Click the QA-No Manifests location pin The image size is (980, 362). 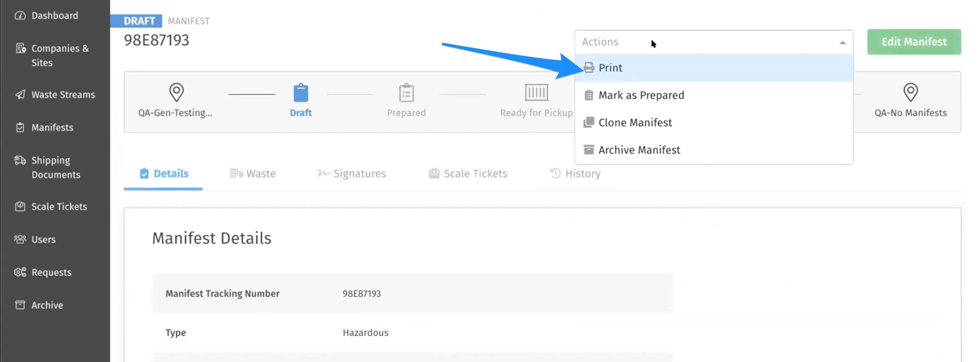[x=910, y=92]
